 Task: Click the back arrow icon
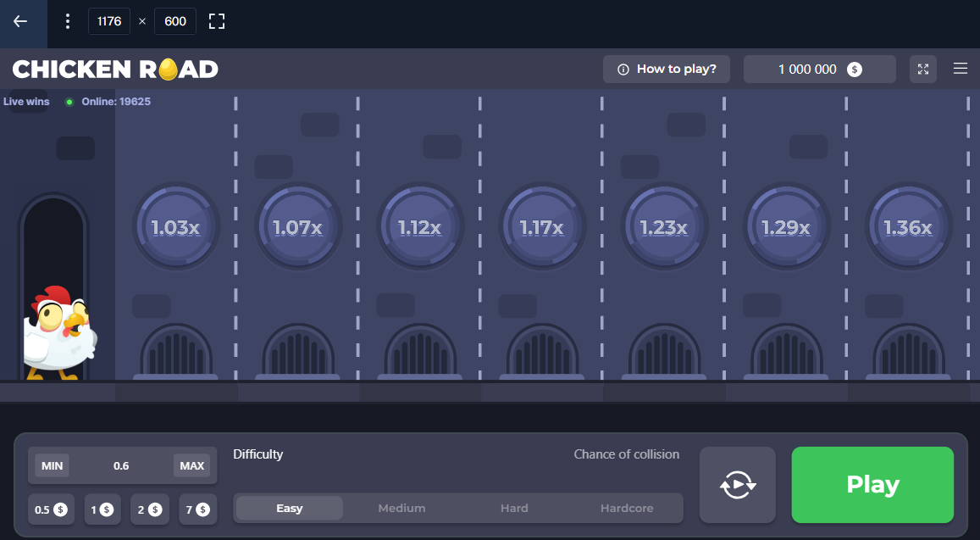[20, 21]
